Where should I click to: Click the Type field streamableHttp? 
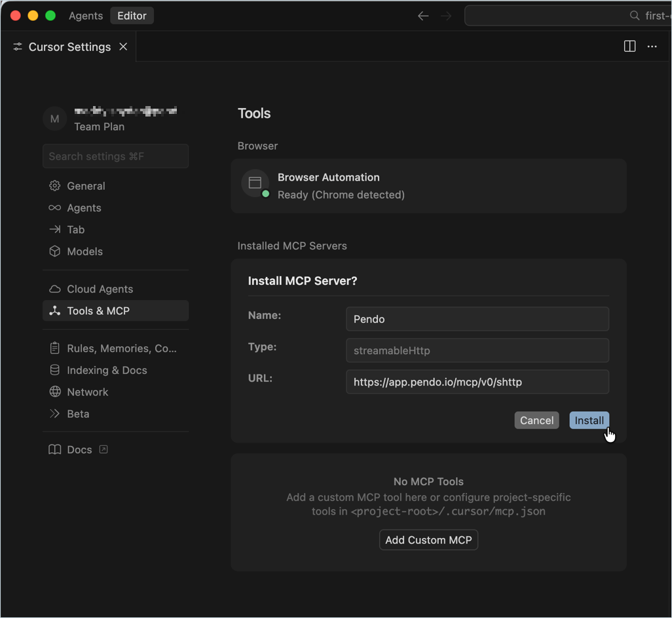(477, 350)
